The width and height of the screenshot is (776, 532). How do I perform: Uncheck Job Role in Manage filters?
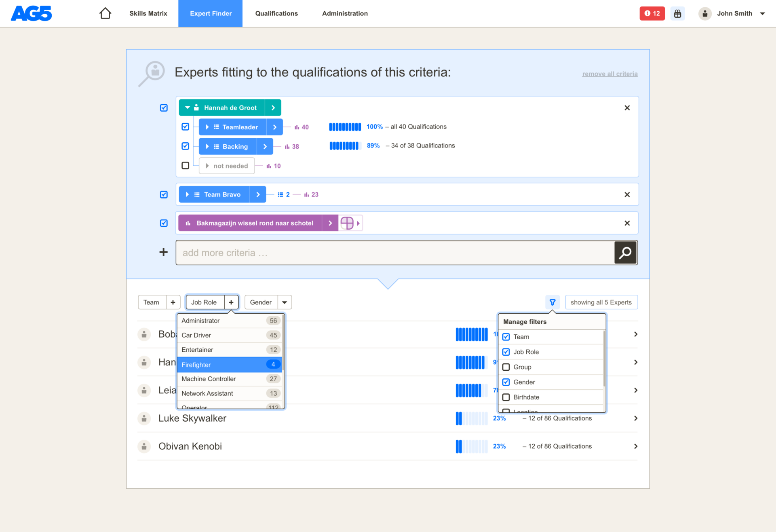[x=506, y=352]
